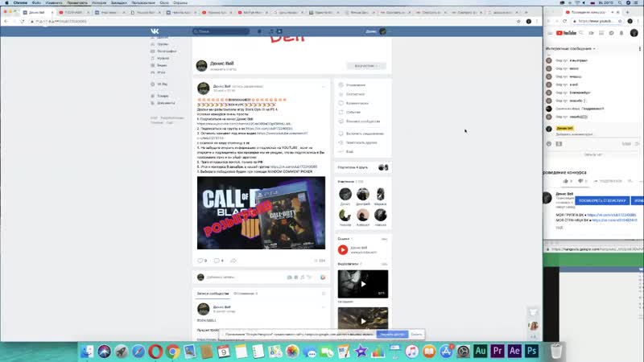Screen dimensions: 644x362
Task: Expand the 'Вы участник' membership dropdown
Action: [x=366, y=66]
